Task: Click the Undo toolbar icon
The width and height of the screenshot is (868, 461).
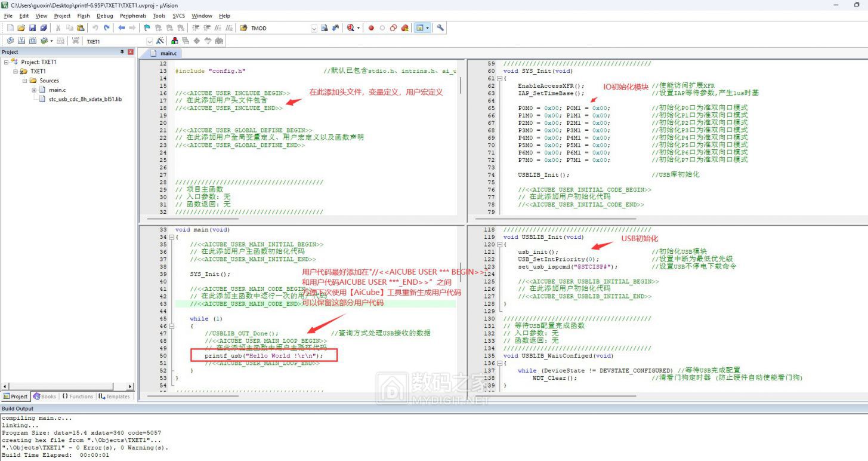Action: (95, 28)
